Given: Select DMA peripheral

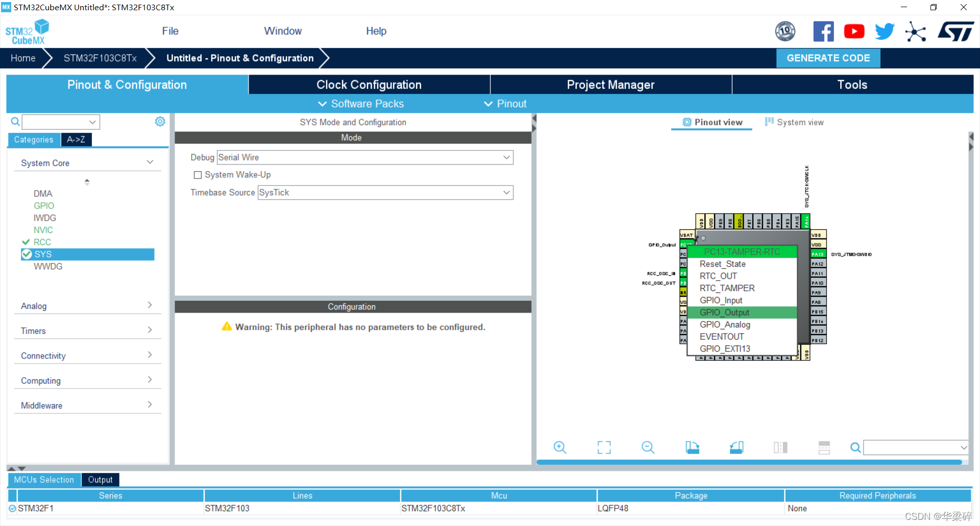Looking at the screenshot, I should click(x=43, y=194).
